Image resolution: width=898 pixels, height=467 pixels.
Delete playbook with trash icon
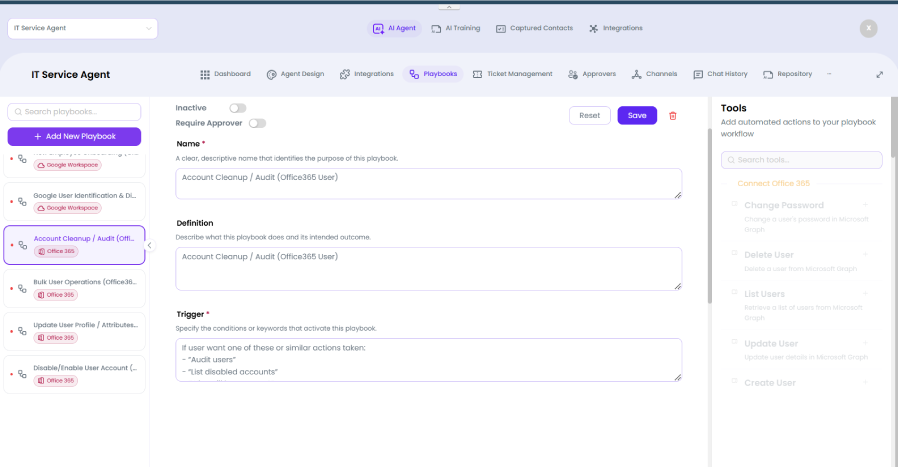673,116
